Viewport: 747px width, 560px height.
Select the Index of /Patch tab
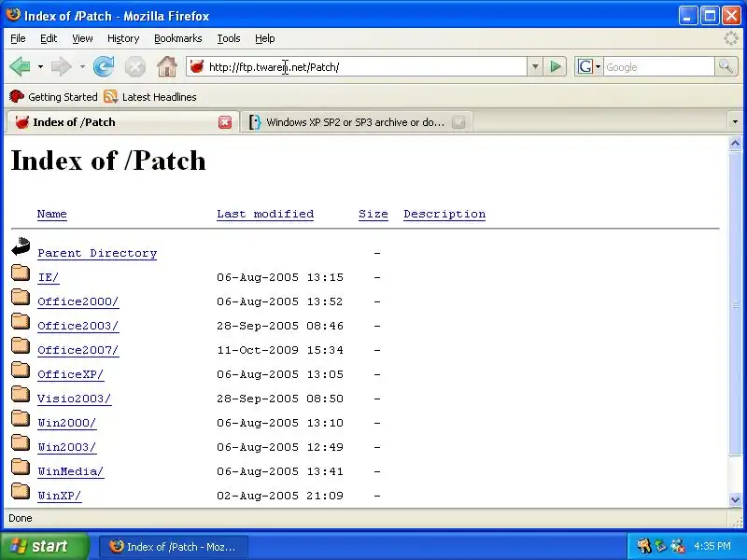122,122
